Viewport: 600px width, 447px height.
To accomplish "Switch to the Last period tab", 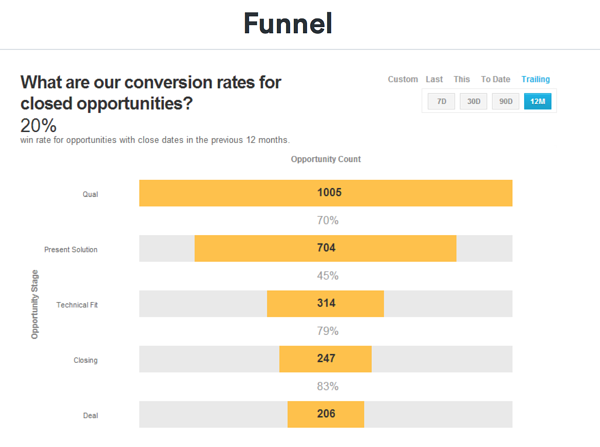I will (434, 79).
